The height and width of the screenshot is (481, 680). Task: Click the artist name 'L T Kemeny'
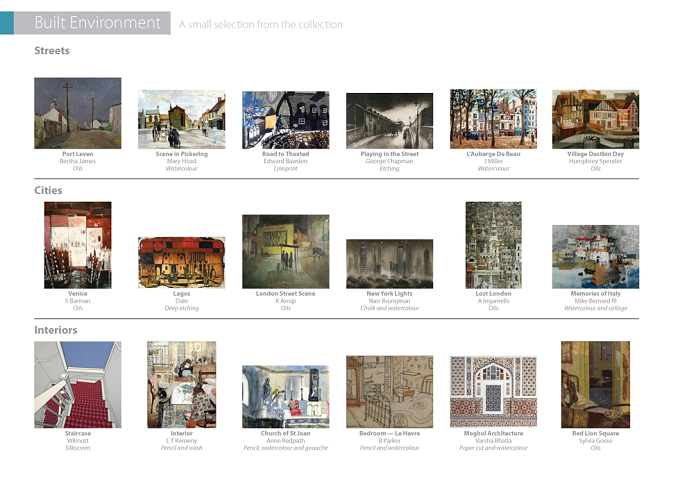pyautogui.click(x=182, y=441)
